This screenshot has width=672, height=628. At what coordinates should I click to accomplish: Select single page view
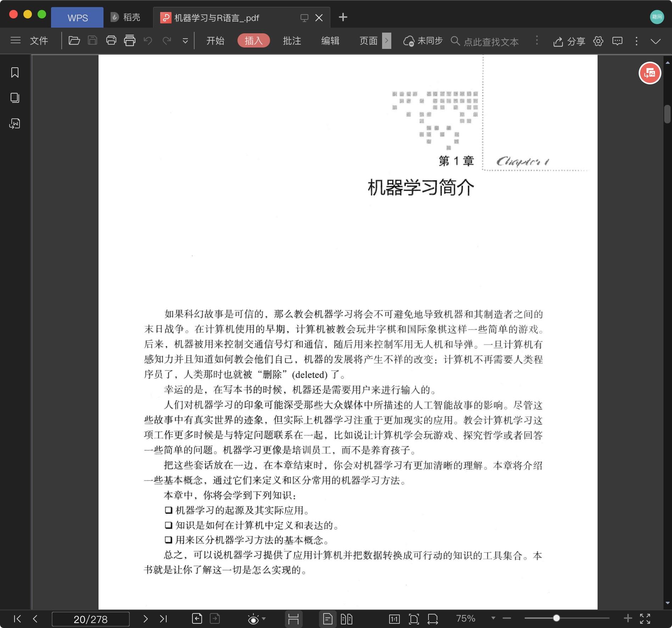point(328,619)
